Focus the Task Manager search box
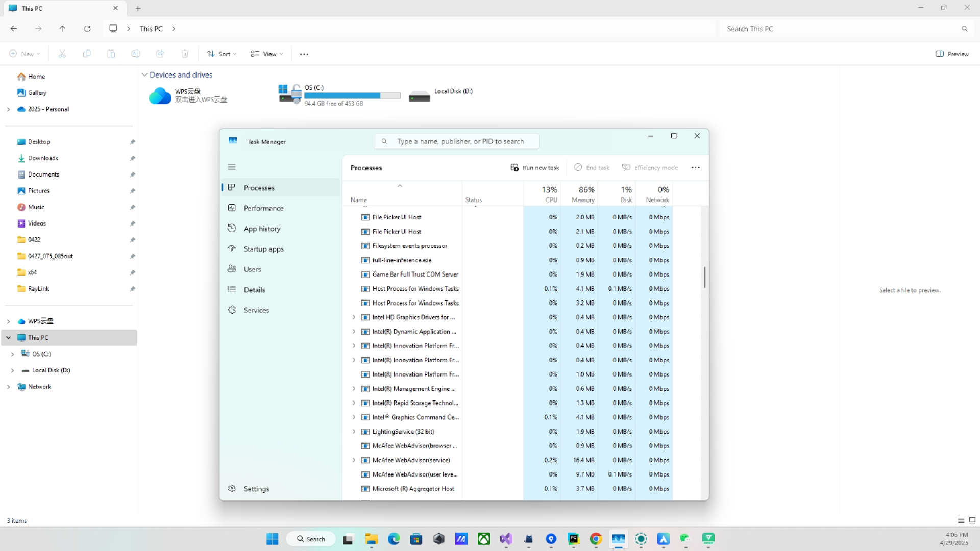 [x=457, y=141]
